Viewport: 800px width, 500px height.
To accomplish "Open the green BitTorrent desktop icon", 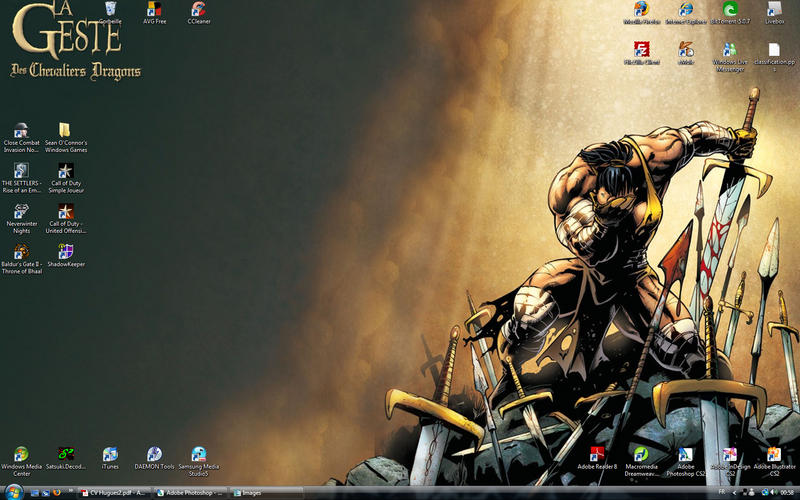I will 730,13.
